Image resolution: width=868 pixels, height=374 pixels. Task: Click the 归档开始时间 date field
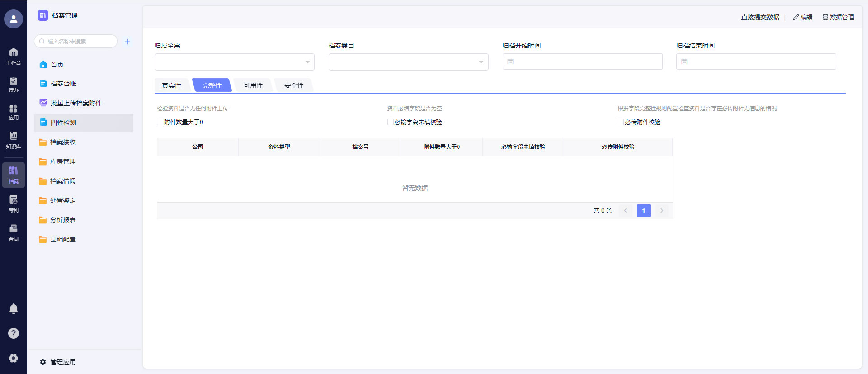(x=582, y=62)
